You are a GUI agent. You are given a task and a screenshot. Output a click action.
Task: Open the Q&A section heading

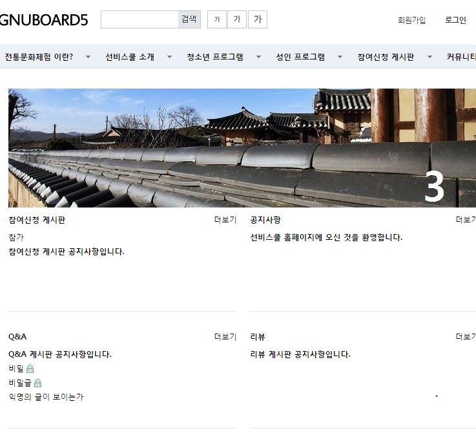coord(17,337)
